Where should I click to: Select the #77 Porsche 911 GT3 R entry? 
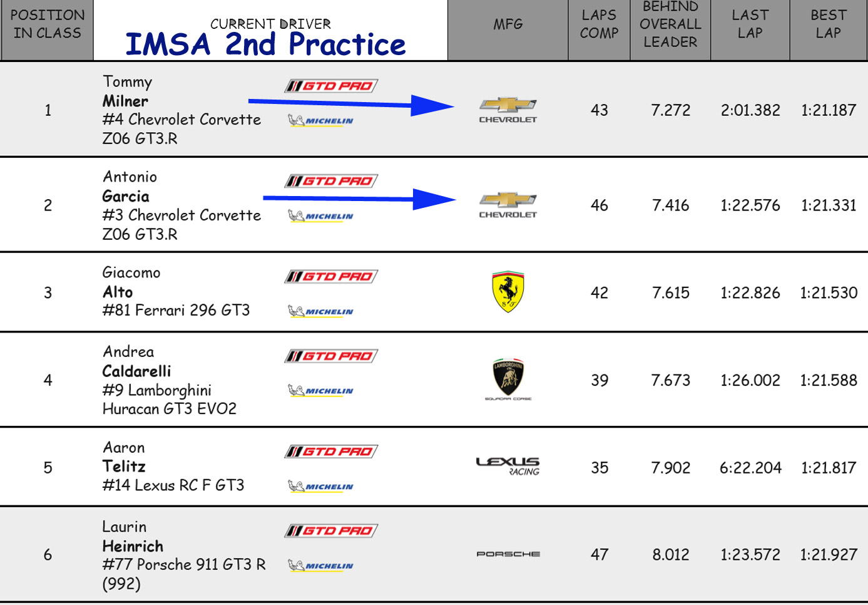point(183,565)
